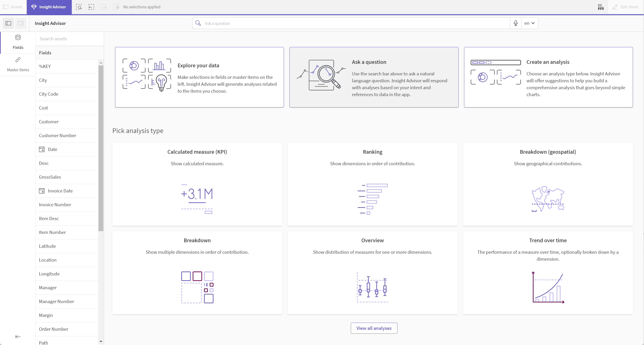Viewport: 644px width, 345px height.
Task: Select the Trend over time analysis type
Action: tap(548, 272)
